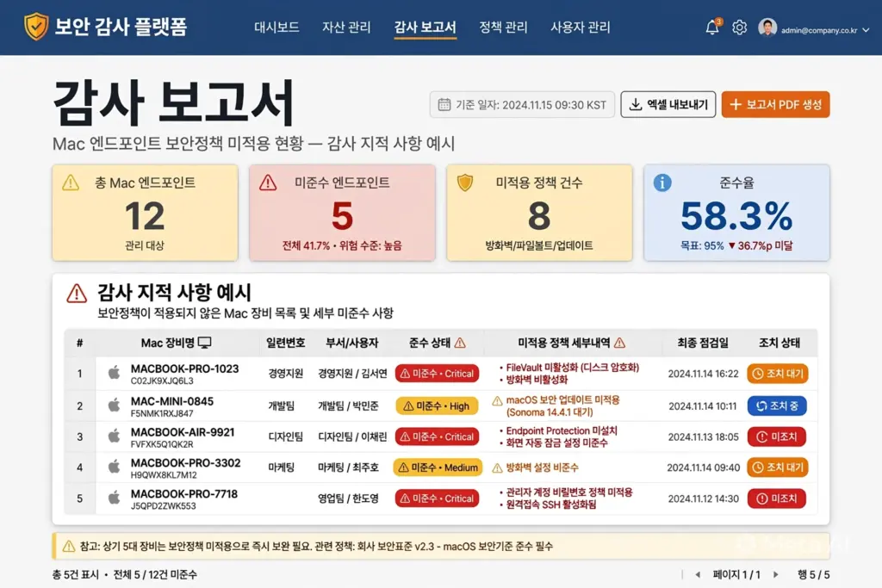The height and width of the screenshot is (588, 882).
Task: Click Critical badge for MACBOOK-PRO-7718
Action: pos(437,498)
